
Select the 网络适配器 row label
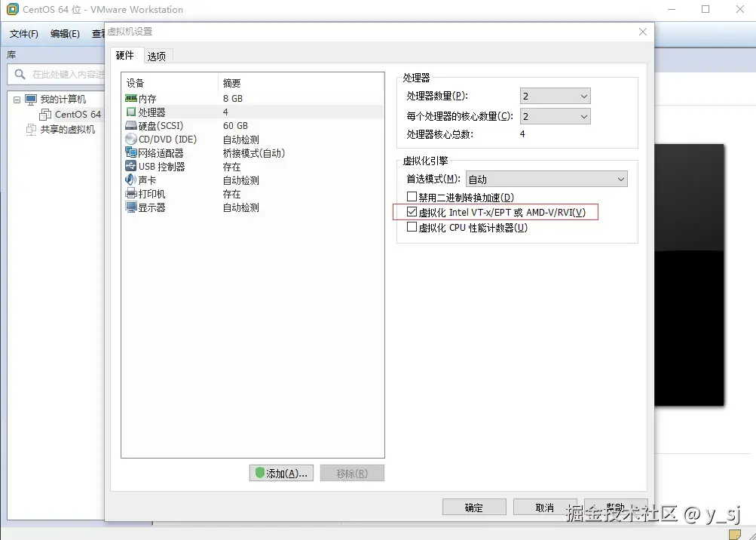point(161,153)
